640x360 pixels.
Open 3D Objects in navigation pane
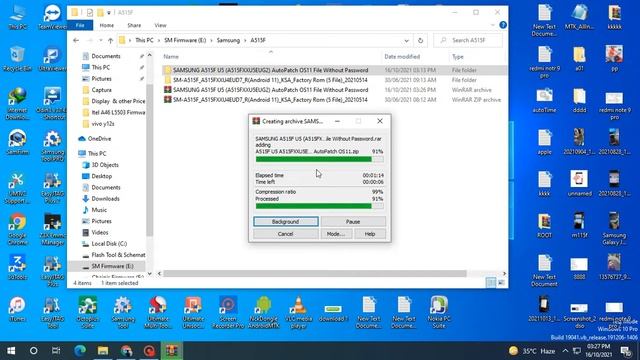tap(104, 165)
